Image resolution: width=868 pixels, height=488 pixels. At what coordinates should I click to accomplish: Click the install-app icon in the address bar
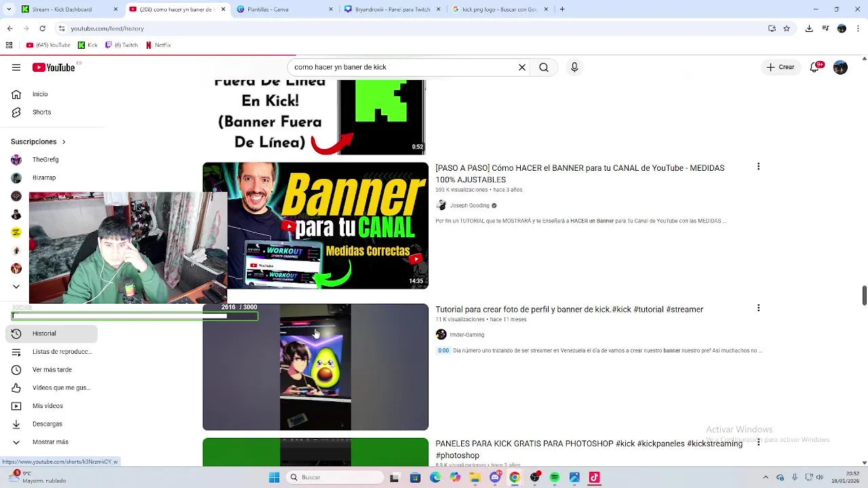coord(772,28)
